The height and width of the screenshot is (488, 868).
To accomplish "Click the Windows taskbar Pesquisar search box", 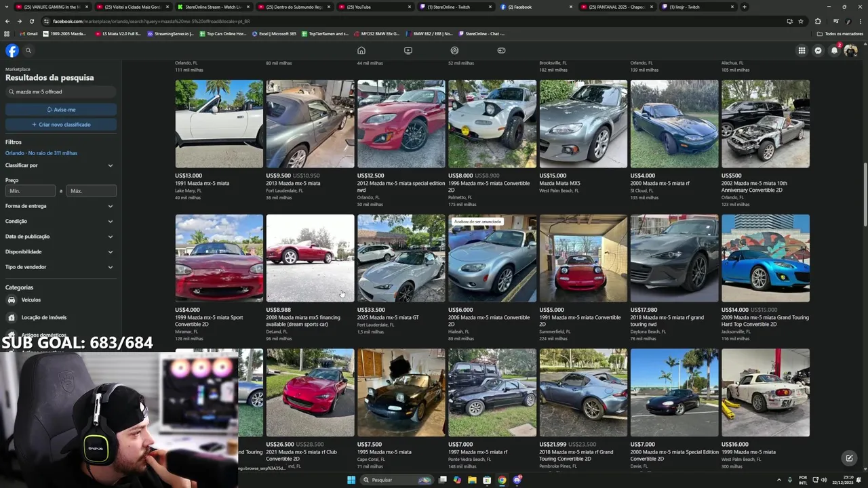I will point(397,480).
